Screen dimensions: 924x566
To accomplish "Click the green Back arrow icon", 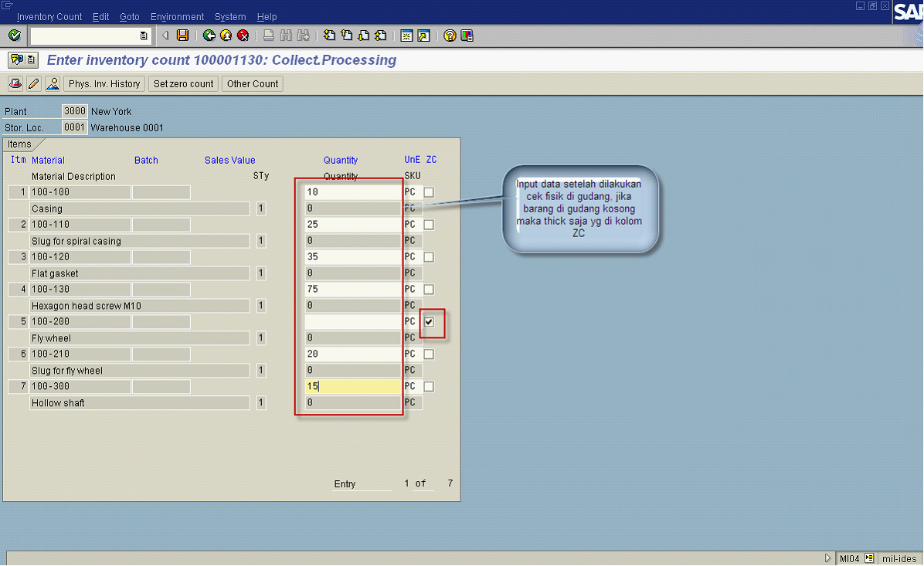I will [209, 36].
